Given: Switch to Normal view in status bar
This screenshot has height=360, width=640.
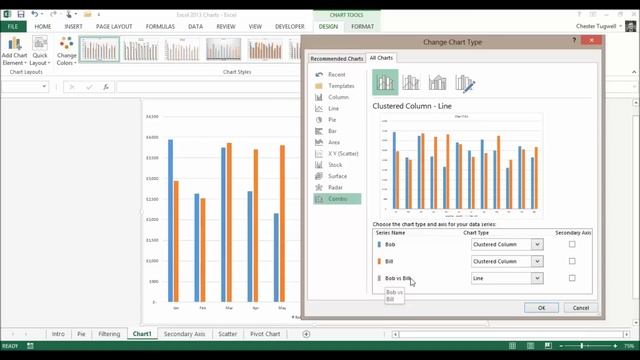Looking at the screenshot, I should click(512, 346).
